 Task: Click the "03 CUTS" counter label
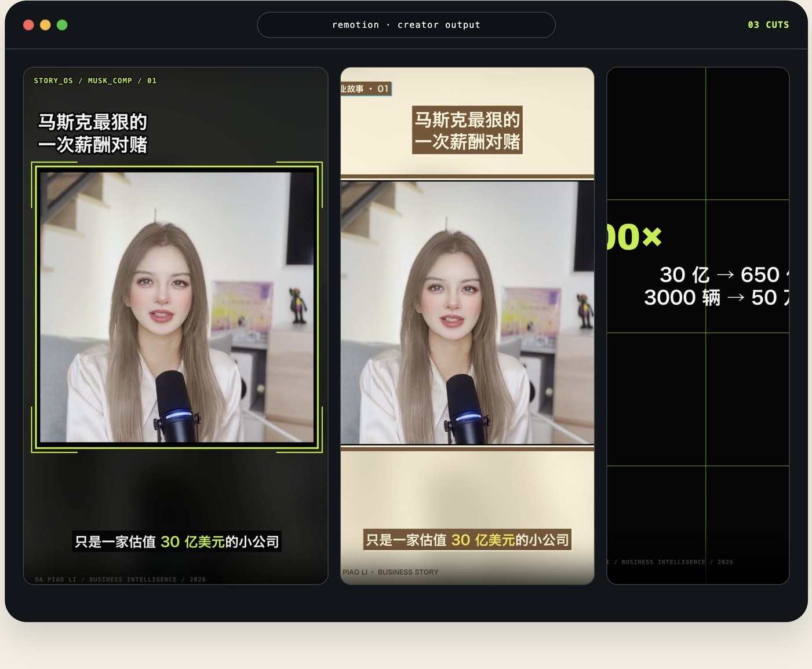tap(768, 25)
